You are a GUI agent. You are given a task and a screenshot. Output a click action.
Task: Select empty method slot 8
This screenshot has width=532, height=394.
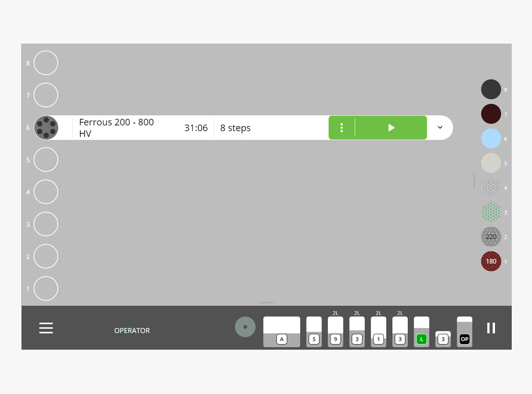(x=46, y=63)
